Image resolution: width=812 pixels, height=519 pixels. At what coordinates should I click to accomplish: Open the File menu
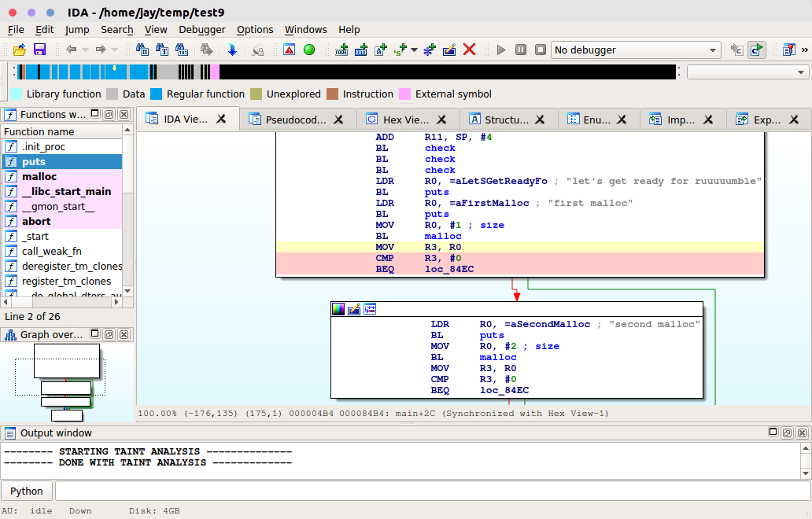coord(16,30)
